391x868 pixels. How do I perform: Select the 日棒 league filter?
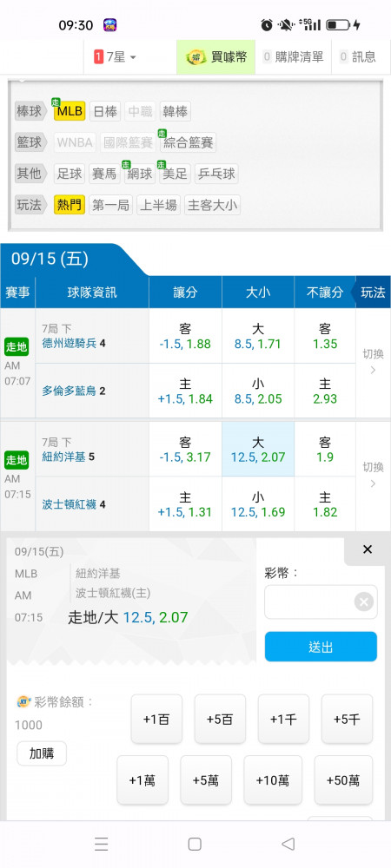point(104,112)
